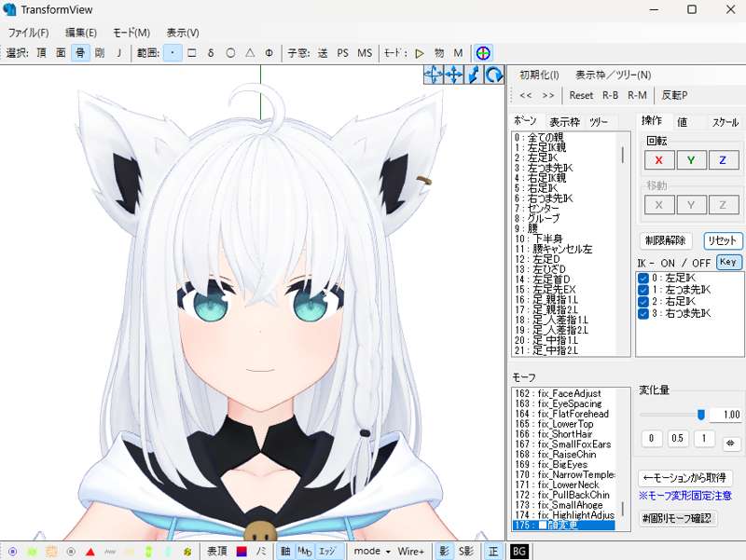This screenshot has width=746, height=560.
Task: Choose the point range selector icon
Action: [173, 53]
